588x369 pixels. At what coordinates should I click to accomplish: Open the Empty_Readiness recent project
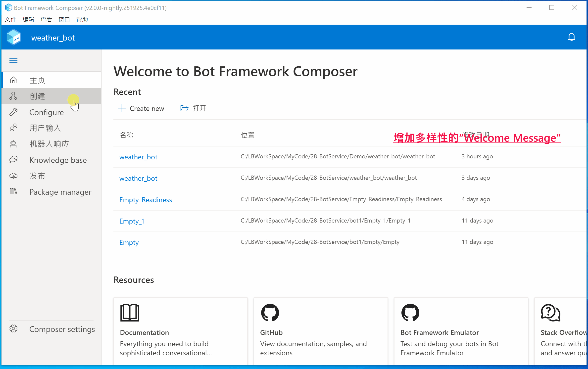click(x=146, y=200)
